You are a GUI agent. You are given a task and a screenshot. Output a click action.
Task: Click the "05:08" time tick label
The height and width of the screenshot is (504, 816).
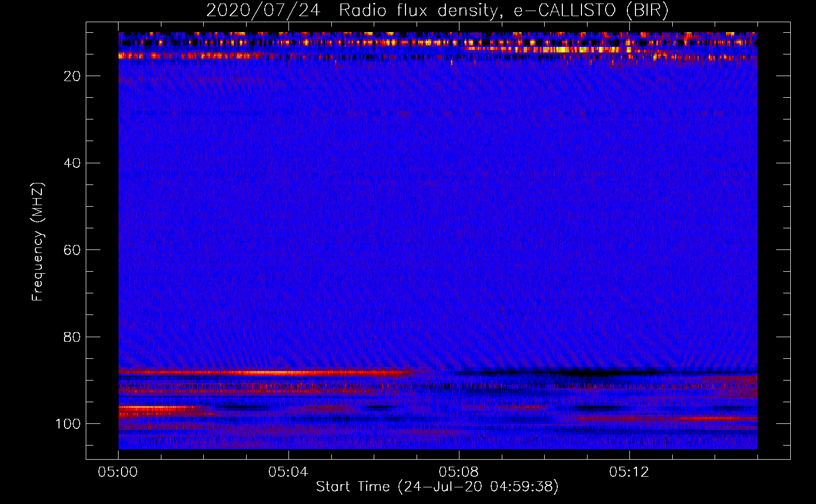click(x=459, y=472)
